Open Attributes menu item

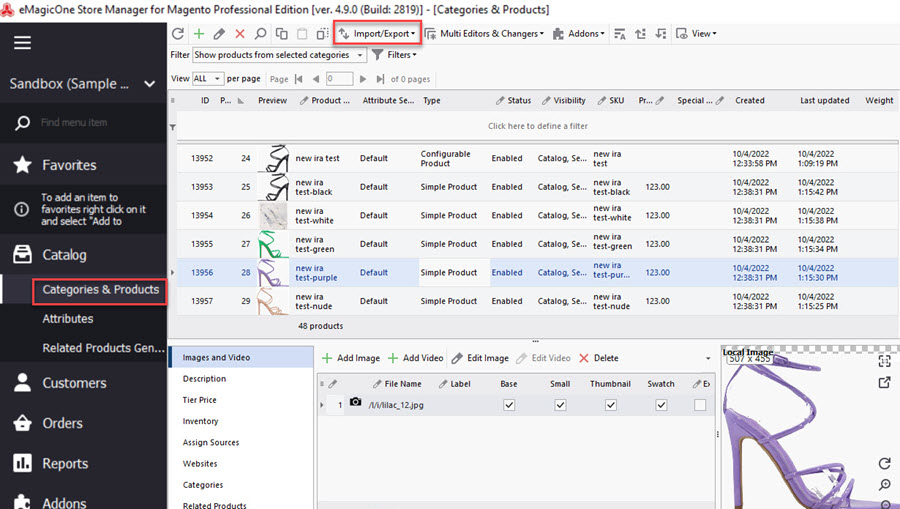click(x=68, y=319)
